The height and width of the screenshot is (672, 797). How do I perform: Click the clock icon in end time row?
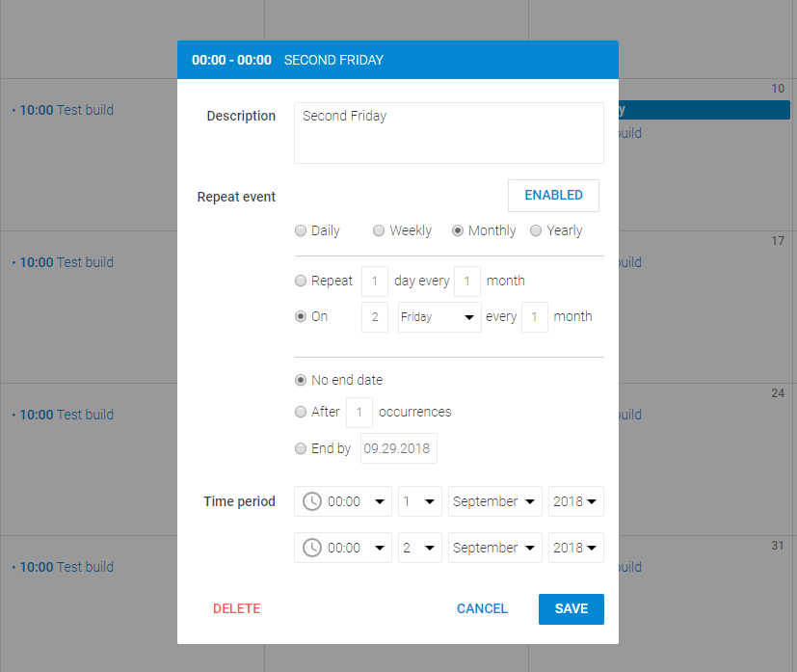(x=312, y=548)
